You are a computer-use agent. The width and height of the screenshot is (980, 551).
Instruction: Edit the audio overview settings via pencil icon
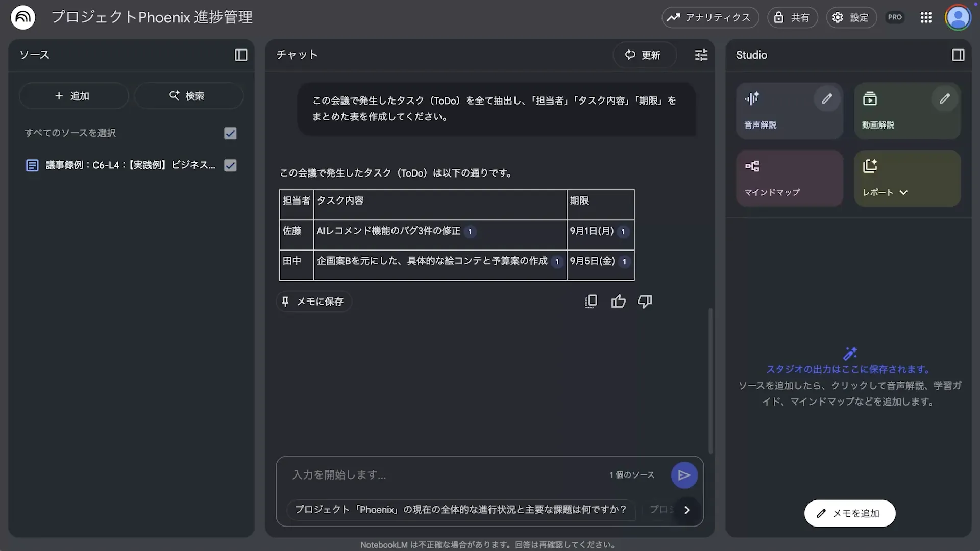pyautogui.click(x=827, y=98)
